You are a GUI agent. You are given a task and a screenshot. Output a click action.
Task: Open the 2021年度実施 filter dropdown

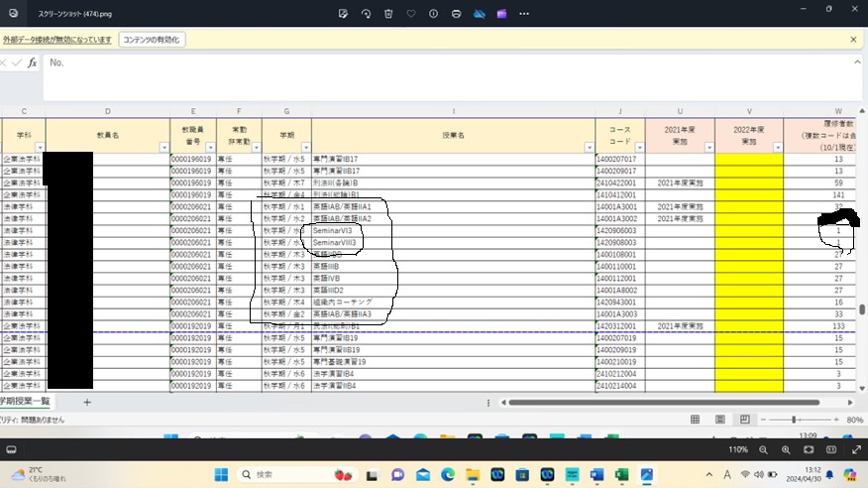click(x=708, y=148)
